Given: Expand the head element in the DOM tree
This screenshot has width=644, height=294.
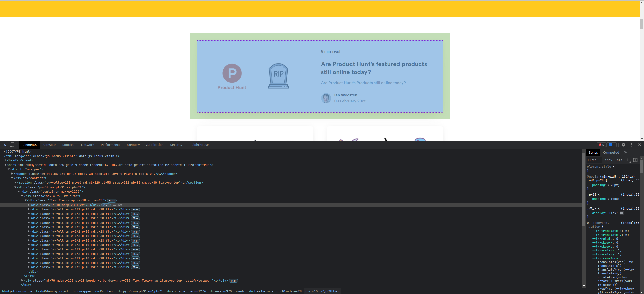Looking at the screenshot, I should pos(5,160).
